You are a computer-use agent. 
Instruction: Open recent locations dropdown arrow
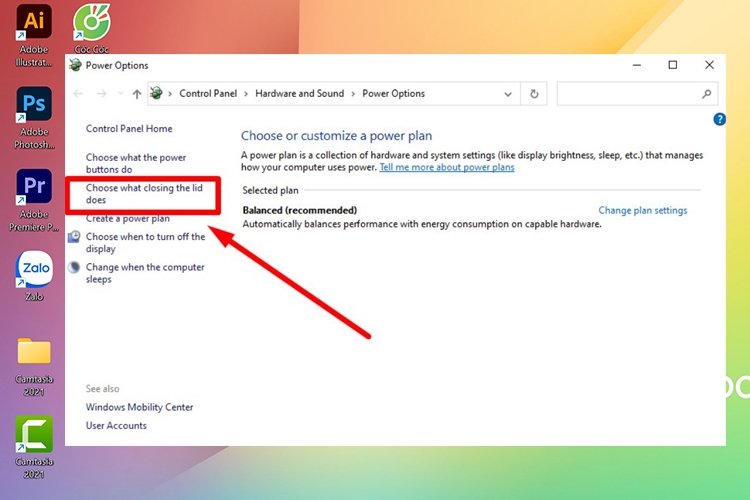coord(120,94)
